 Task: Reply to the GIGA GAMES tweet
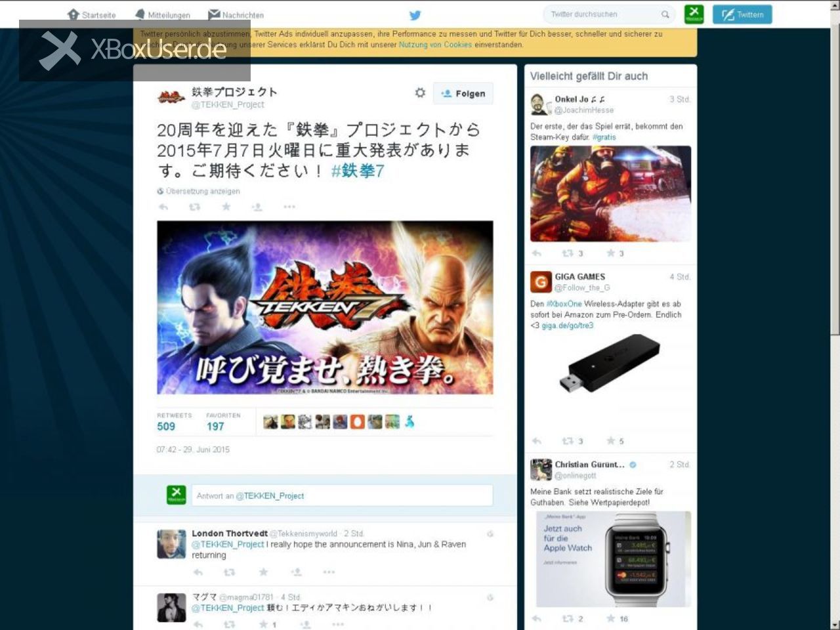(x=536, y=441)
